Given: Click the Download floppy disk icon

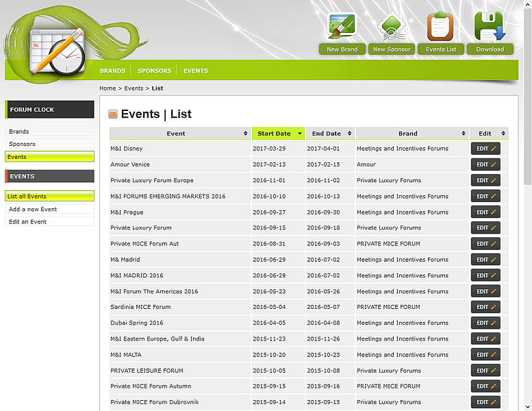Looking at the screenshot, I should [x=490, y=27].
